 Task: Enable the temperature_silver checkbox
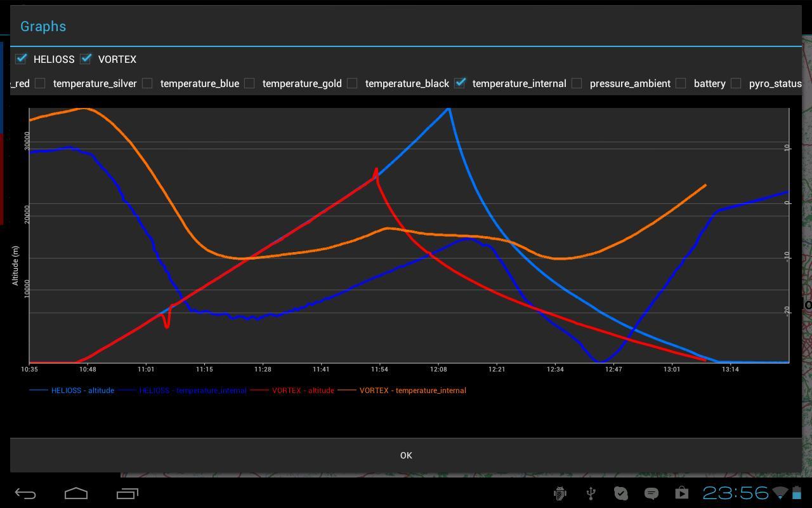coord(41,83)
